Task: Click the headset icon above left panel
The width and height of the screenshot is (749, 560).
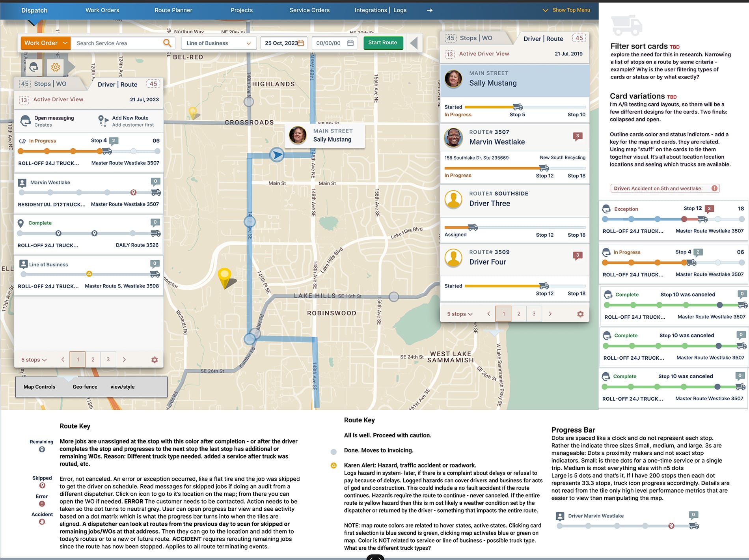Action: 34,67
